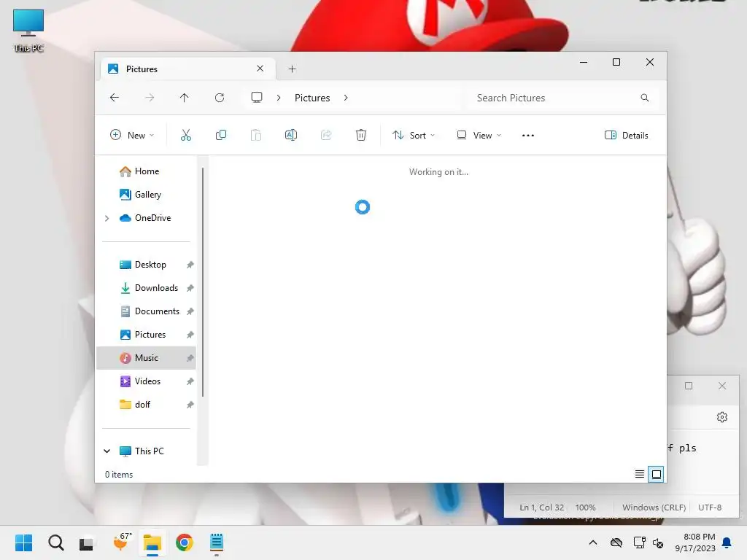The image size is (747, 560).
Task: Open Task View on taskbar
Action: (x=87, y=542)
